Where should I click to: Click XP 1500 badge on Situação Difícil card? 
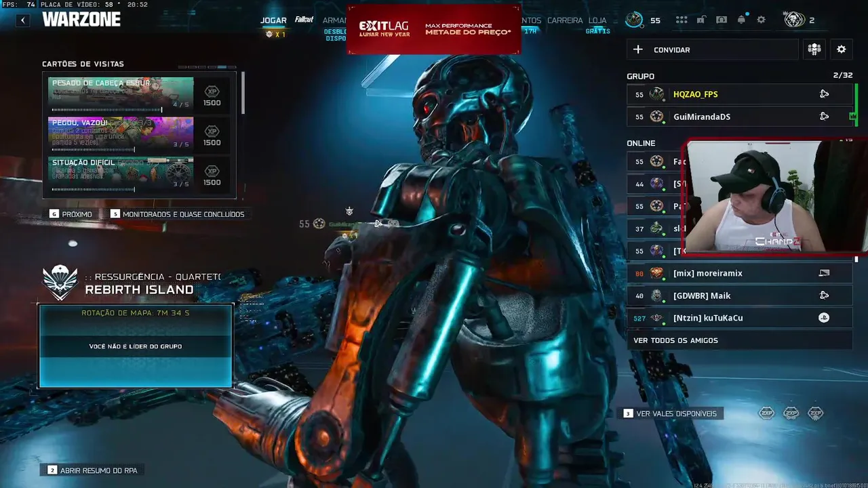pos(212,176)
